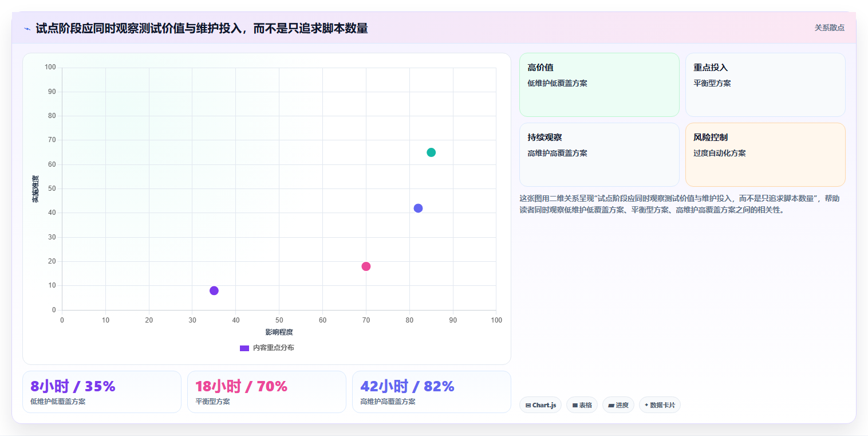Click the 表格 tag chip
868x436 pixels.
(582, 405)
